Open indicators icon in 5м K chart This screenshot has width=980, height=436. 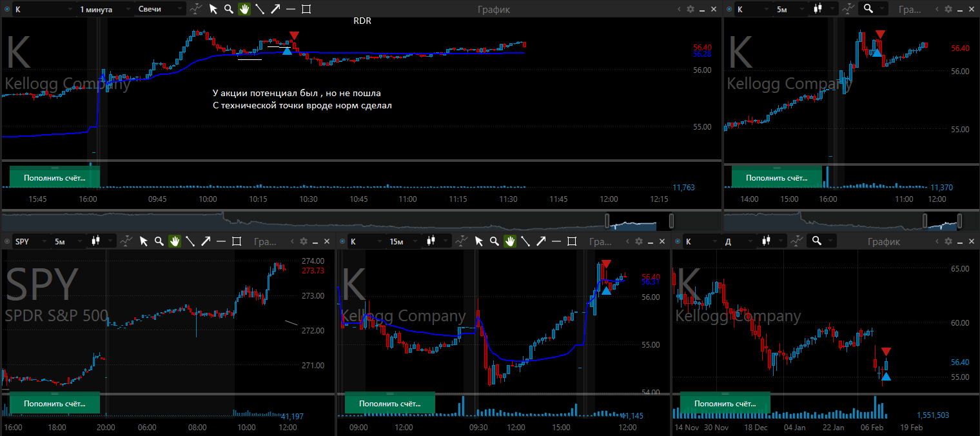click(x=848, y=9)
